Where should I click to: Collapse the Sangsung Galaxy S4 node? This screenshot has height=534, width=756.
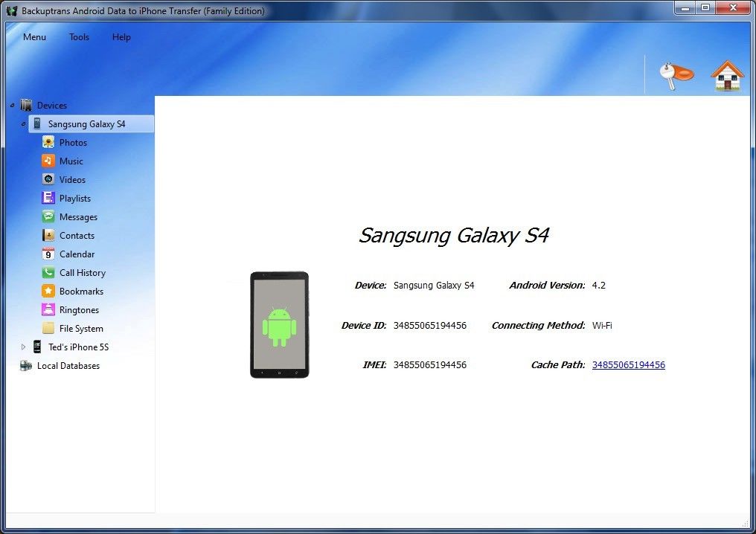(x=23, y=124)
